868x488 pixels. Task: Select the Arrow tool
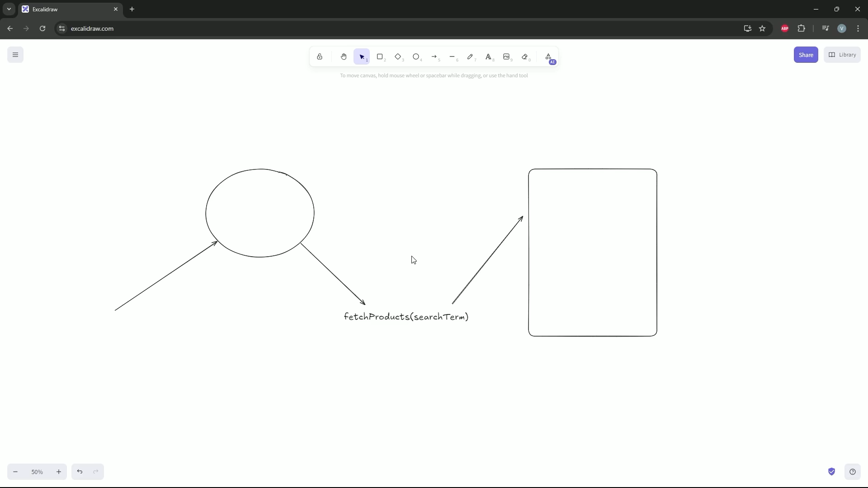pos(434,57)
